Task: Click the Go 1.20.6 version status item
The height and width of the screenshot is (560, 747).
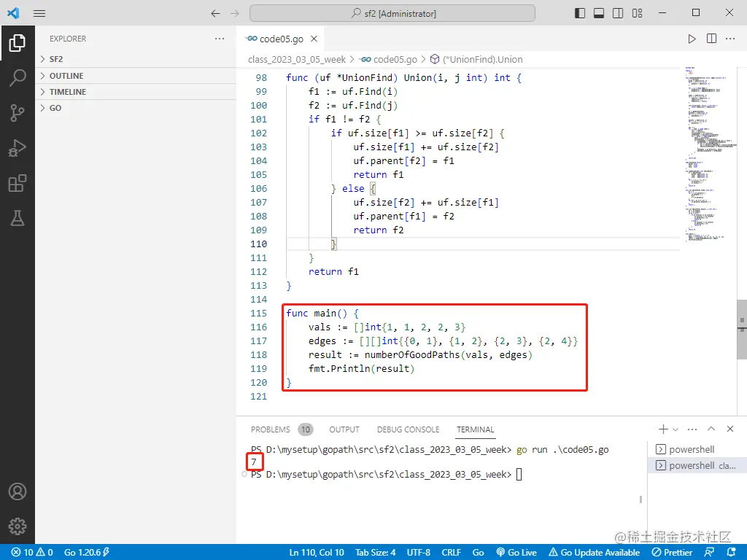Action: pyautogui.click(x=87, y=553)
